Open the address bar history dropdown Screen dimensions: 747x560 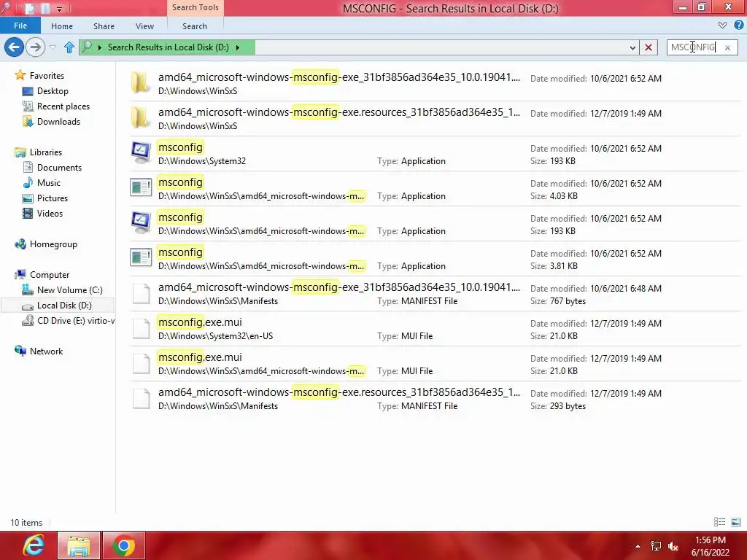(632, 47)
